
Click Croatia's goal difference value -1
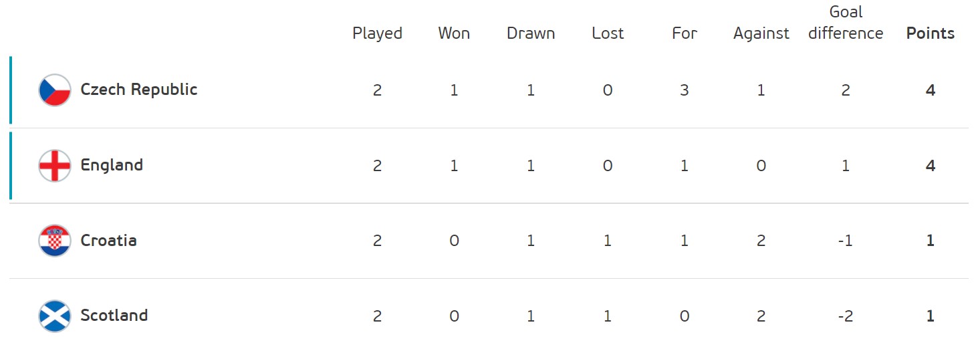click(846, 241)
